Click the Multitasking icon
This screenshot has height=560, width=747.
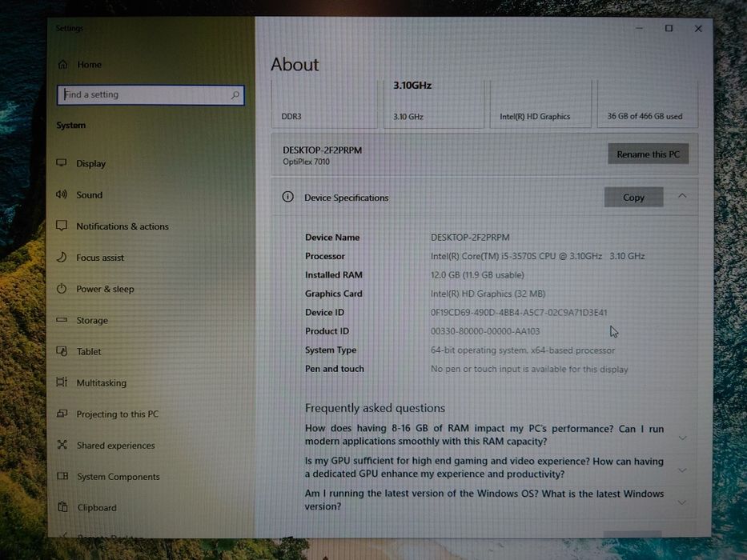tap(62, 382)
